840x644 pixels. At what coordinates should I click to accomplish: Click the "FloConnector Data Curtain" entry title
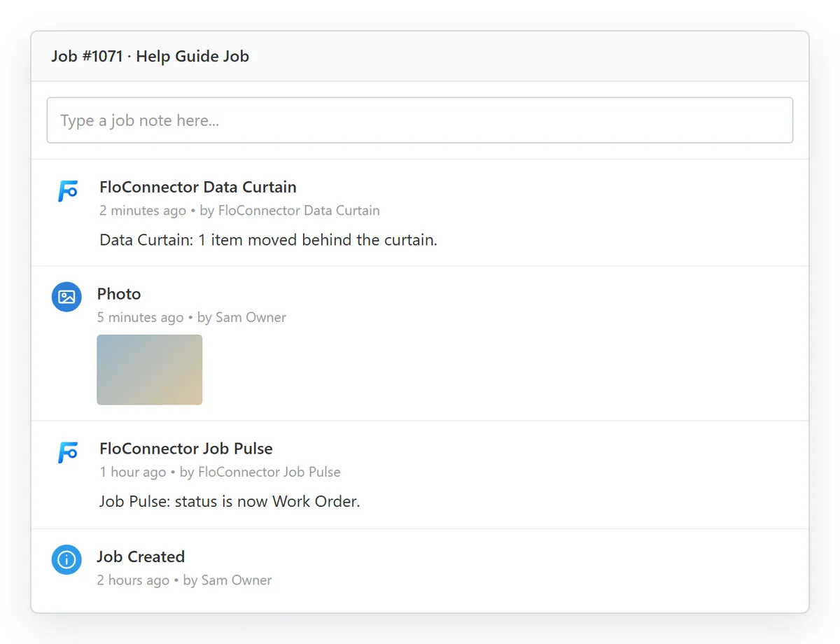198,187
